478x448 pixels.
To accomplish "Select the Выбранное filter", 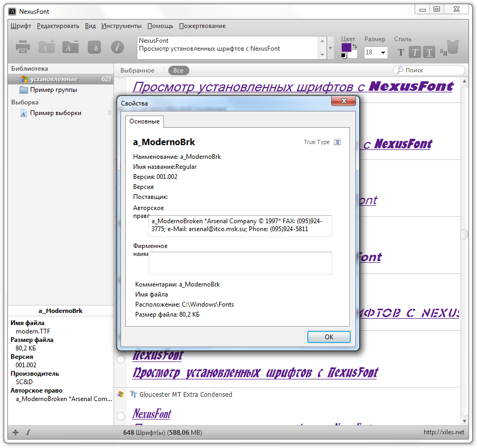I will (137, 70).
